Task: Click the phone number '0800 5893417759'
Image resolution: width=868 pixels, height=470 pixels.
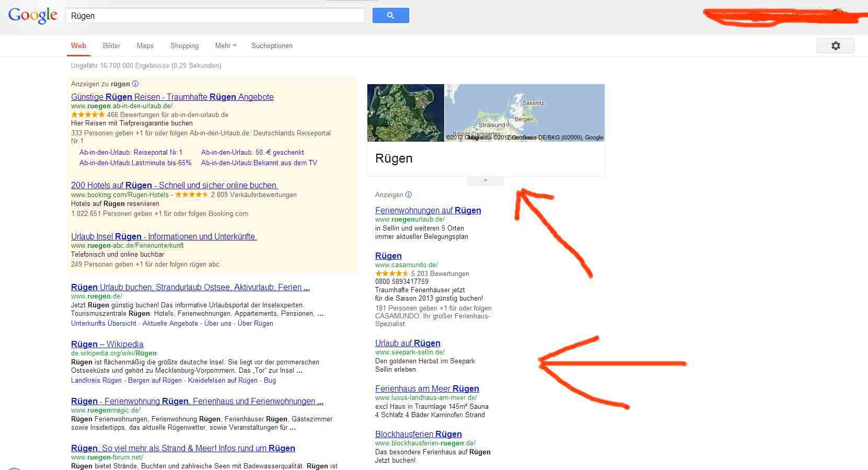Action: [x=402, y=281]
